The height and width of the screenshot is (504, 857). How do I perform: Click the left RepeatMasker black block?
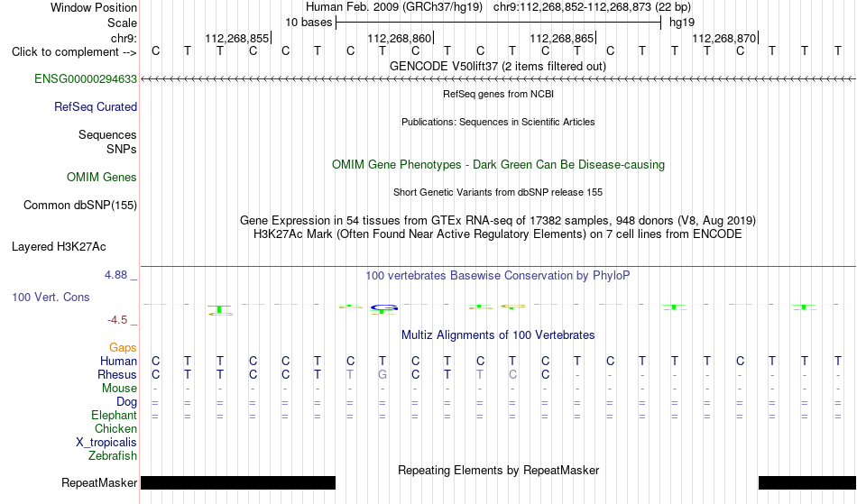pyautogui.click(x=238, y=482)
